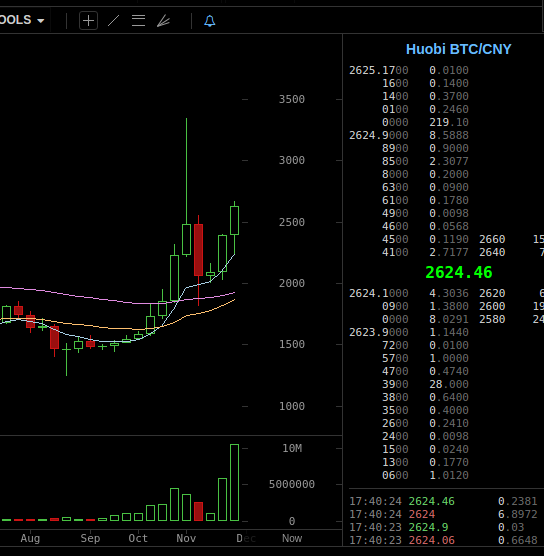The width and height of the screenshot is (544, 556).
Task: Select the 2660 depth level
Action: coord(492,239)
